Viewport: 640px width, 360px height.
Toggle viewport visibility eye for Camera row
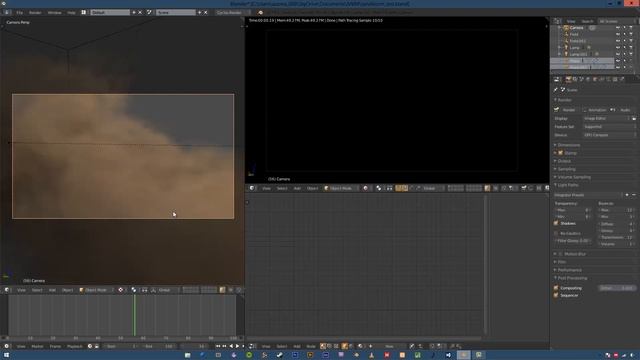click(618, 28)
